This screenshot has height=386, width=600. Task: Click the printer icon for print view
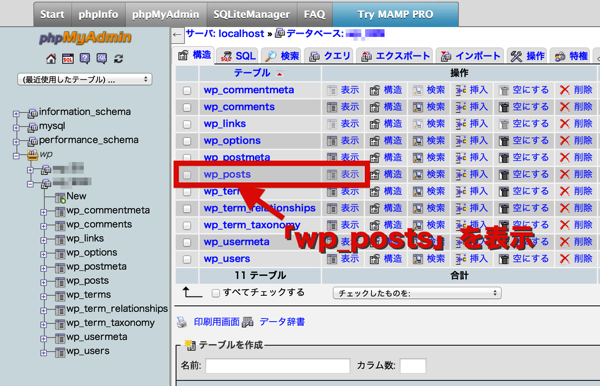pyautogui.click(x=182, y=322)
